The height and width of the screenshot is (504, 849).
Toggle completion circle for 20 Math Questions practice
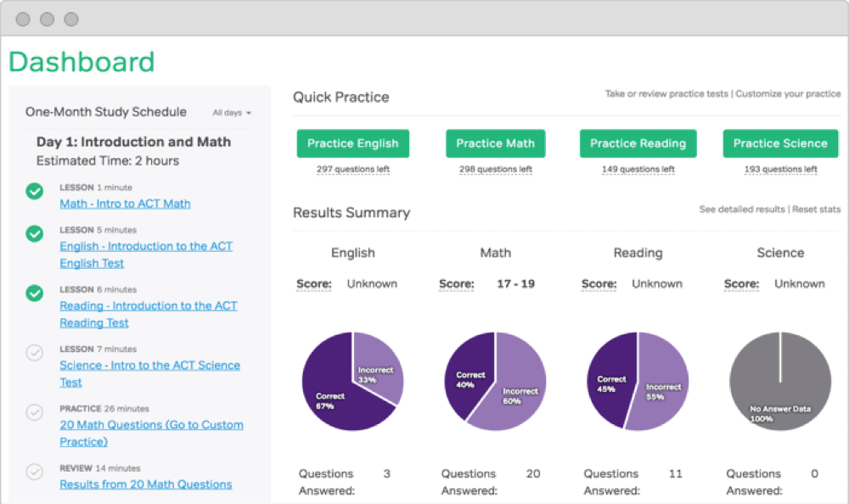[x=34, y=412]
